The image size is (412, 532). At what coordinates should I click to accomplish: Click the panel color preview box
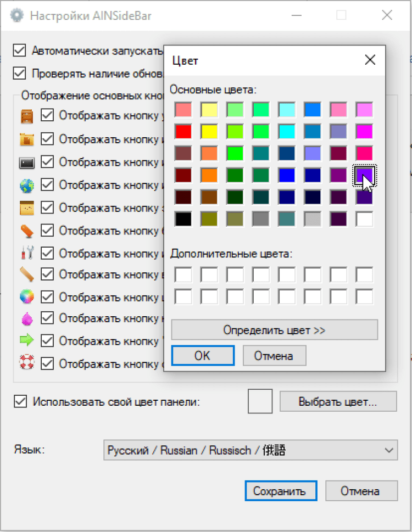(x=260, y=401)
